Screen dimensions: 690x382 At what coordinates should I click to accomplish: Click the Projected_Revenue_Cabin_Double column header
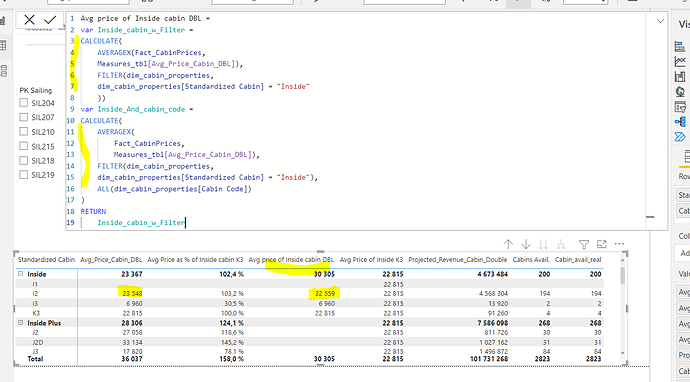(458, 260)
